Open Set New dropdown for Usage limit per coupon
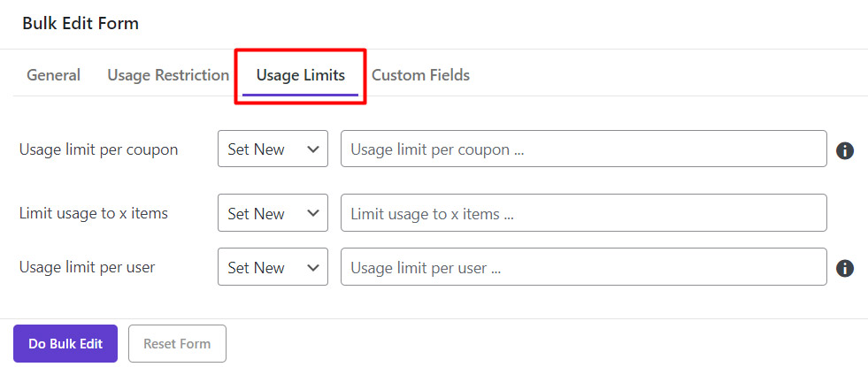The height and width of the screenshot is (367, 868). pos(272,149)
